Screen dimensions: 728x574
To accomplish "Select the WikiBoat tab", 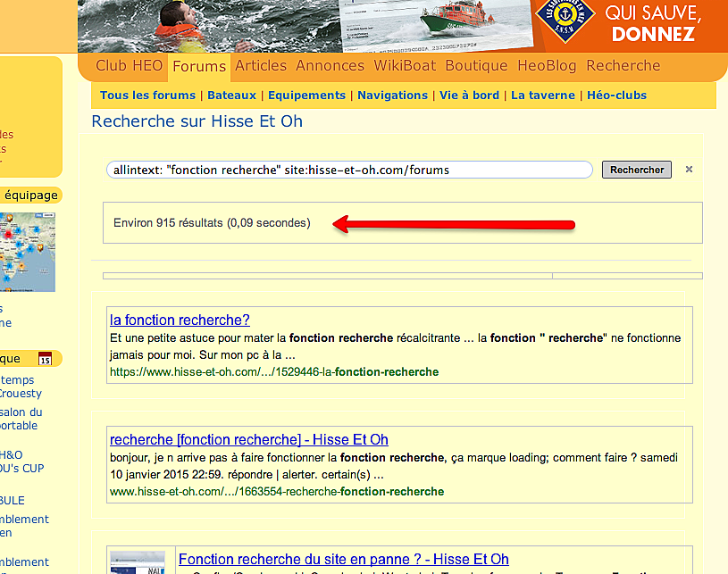I will (x=405, y=66).
